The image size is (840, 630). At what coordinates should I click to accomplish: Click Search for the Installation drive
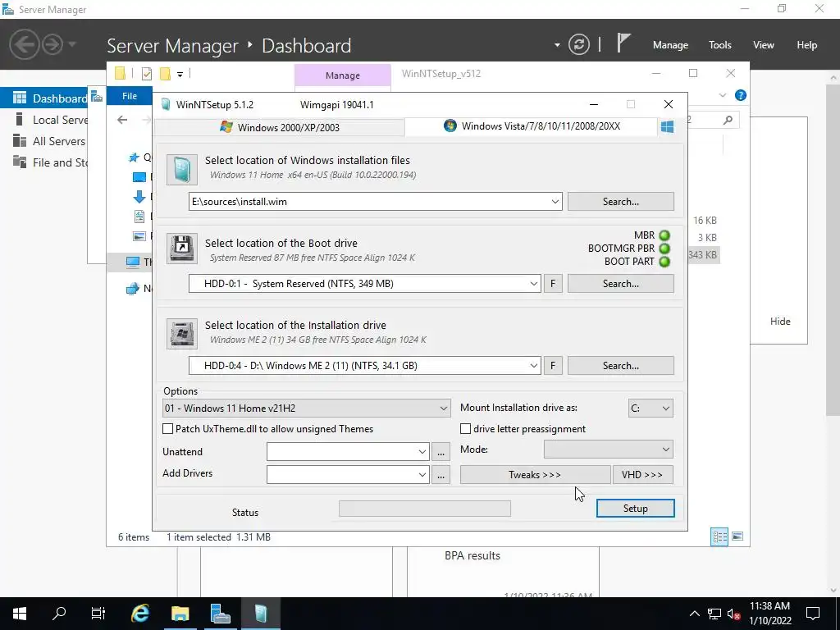coord(620,365)
